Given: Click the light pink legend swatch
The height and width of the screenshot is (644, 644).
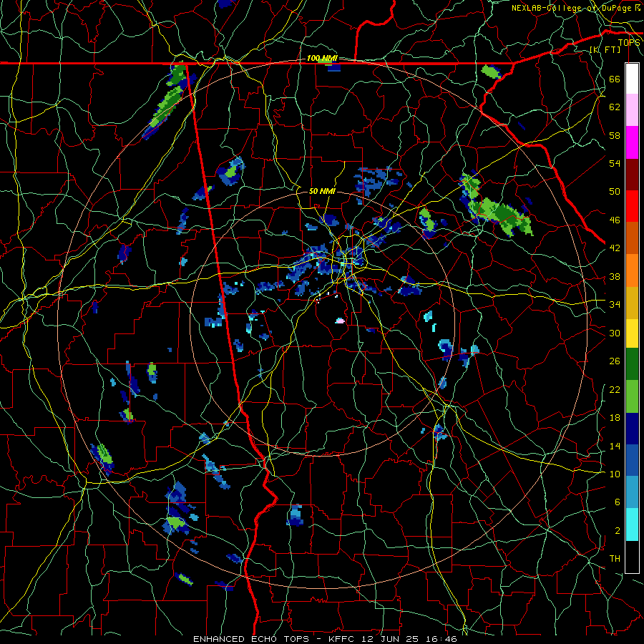Looking at the screenshot, I should [x=632, y=110].
